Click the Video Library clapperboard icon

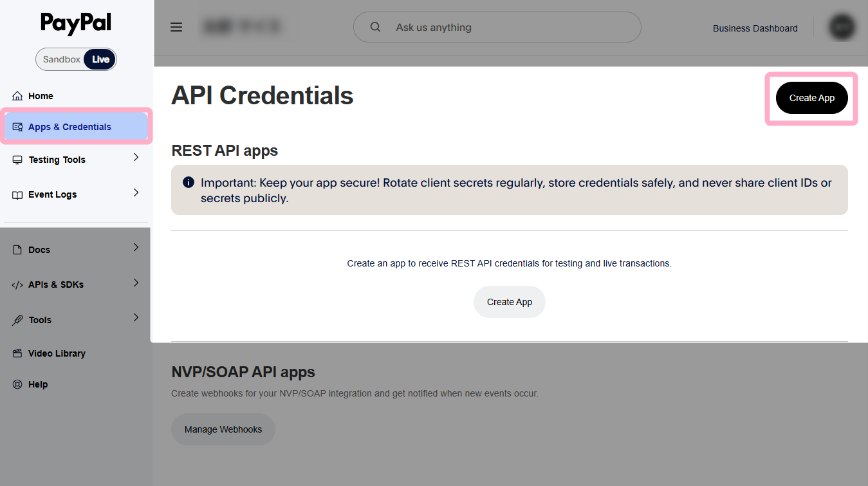point(17,353)
